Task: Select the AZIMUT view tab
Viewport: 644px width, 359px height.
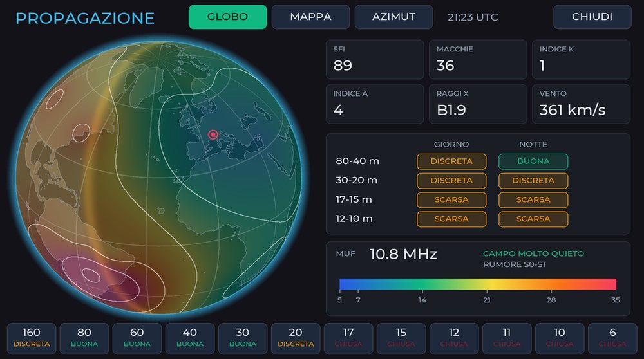Action: [393, 17]
